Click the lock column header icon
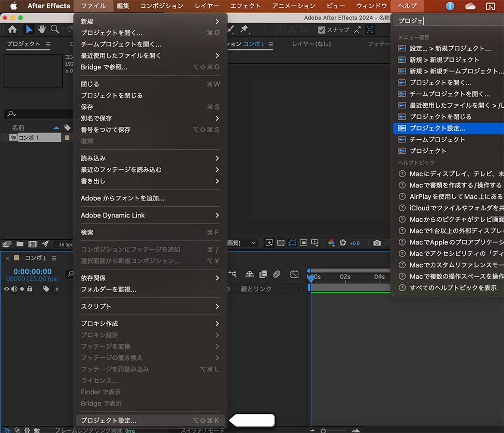The width and height of the screenshot is (504, 433). 30,288
